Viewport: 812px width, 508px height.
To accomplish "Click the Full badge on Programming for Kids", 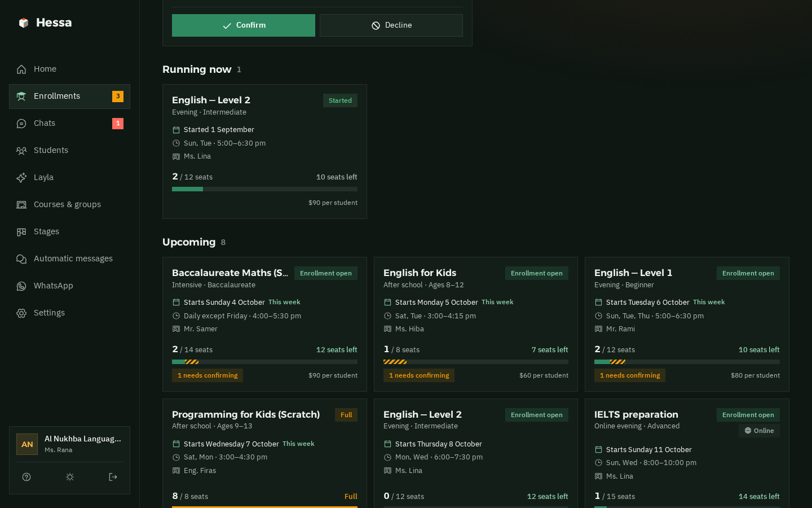I will (346, 415).
